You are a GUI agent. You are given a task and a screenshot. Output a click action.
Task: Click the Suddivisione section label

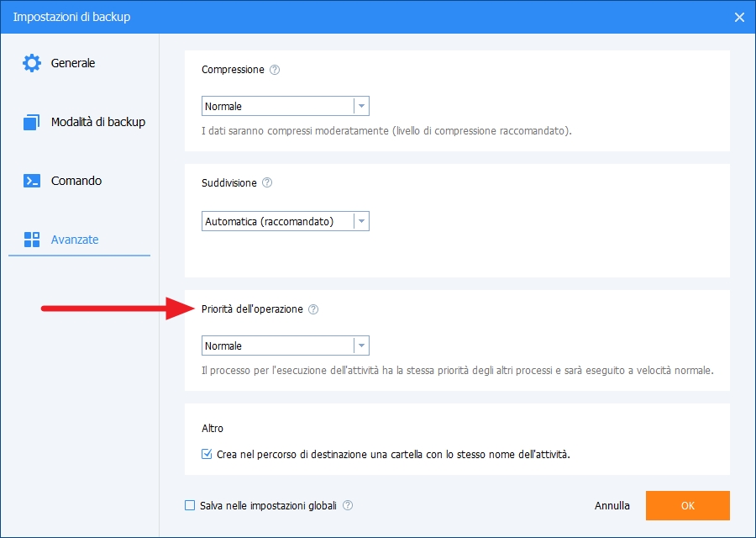[229, 183]
